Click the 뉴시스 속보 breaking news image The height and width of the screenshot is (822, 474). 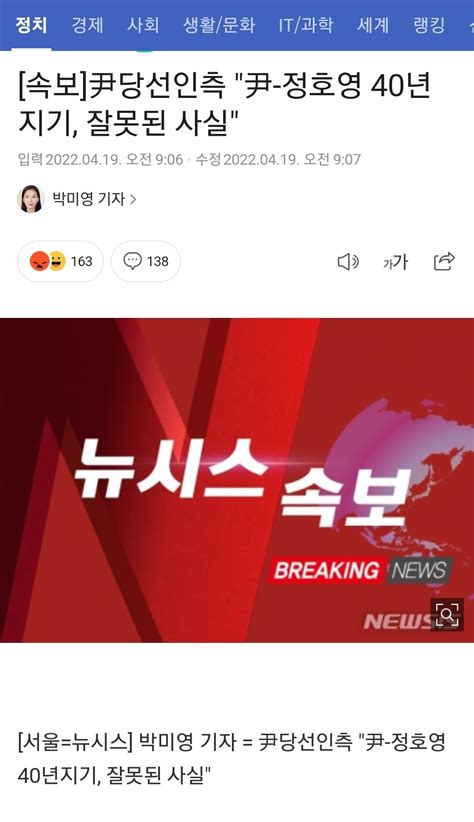point(237,480)
